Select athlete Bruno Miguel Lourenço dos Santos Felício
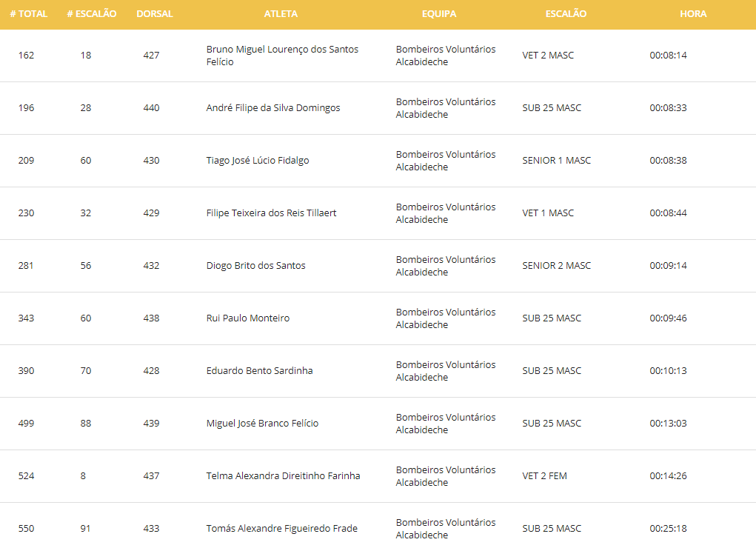Screen dimensions: 756x548 [281, 56]
